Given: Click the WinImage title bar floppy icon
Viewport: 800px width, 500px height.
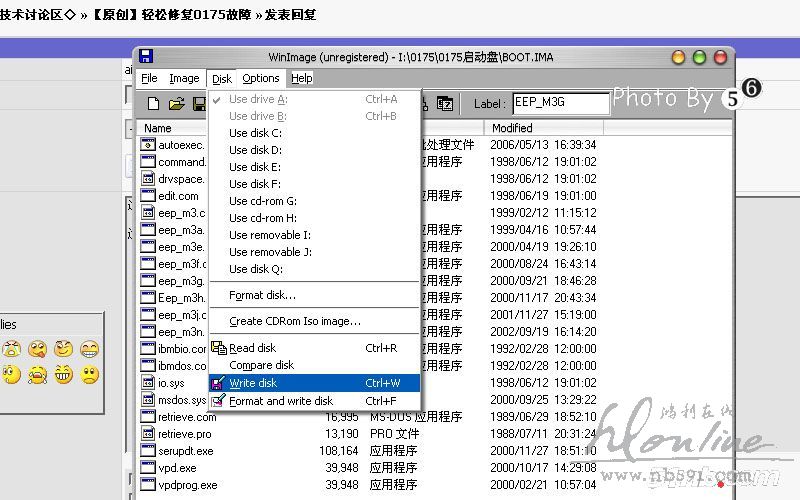Looking at the screenshot, I should tap(146, 56).
